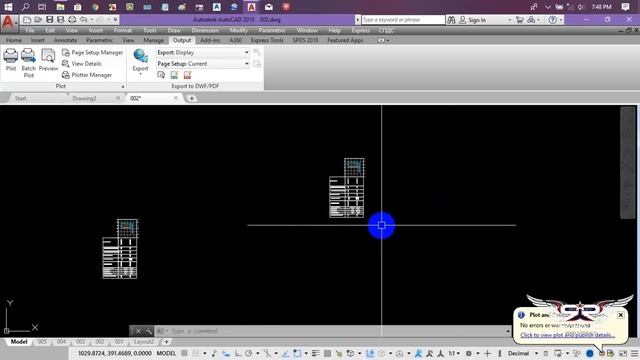Image resolution: width=640 pixels, height=360 pixels.
Task: Open command line customize wrench
Action: tap(149, 331)
